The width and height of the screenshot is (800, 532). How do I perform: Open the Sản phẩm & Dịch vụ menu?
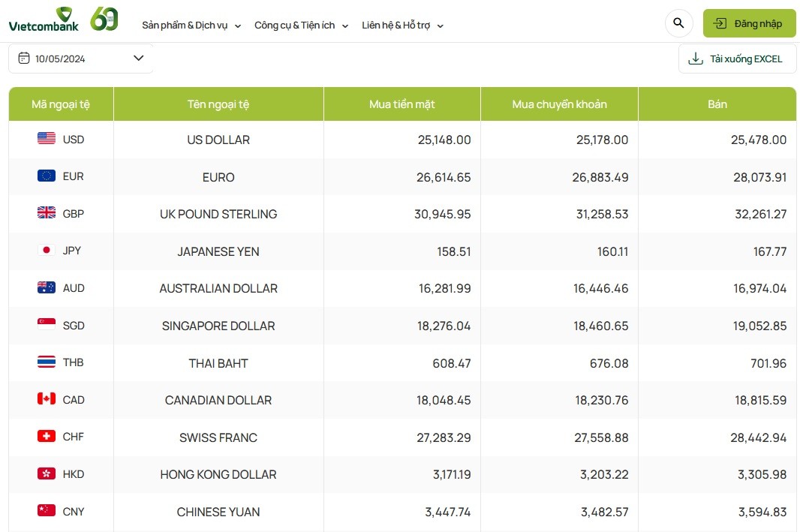(185, 26)
